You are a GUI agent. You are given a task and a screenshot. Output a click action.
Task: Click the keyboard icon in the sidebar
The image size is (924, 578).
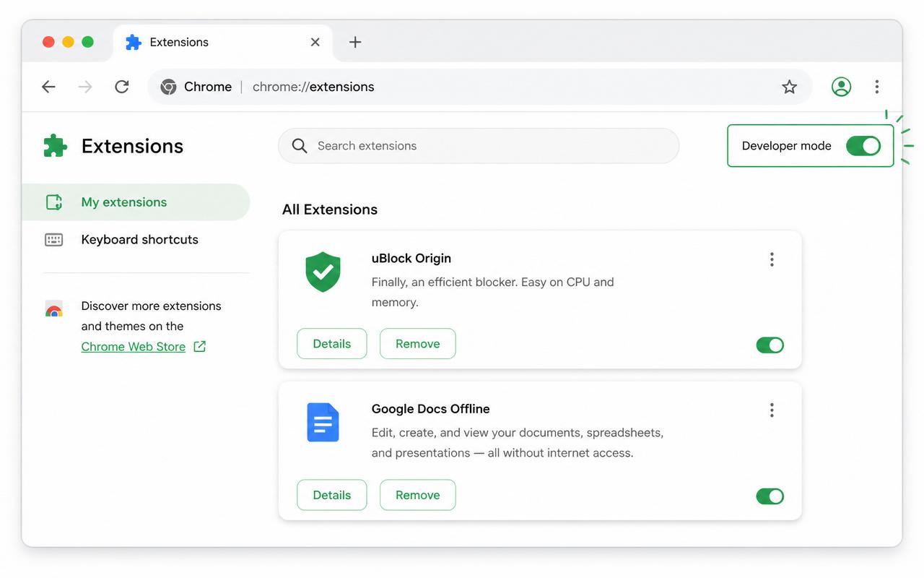coord(54,240)
